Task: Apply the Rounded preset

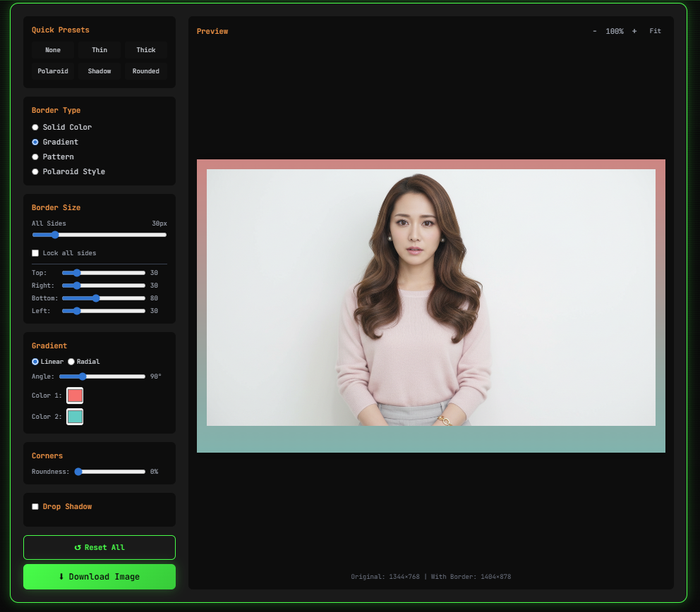Action: (145, 71)
